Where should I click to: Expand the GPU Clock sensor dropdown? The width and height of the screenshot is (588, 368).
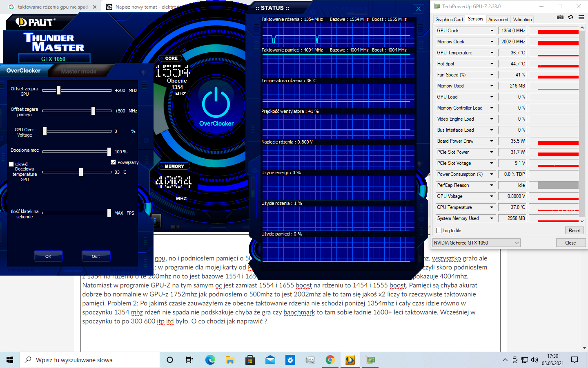(492, 31)
